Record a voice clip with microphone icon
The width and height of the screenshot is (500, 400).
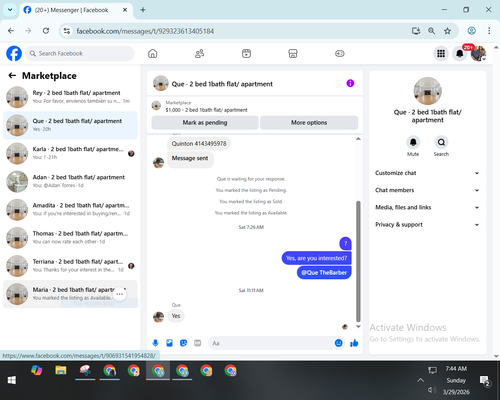(x=155, y=343)
